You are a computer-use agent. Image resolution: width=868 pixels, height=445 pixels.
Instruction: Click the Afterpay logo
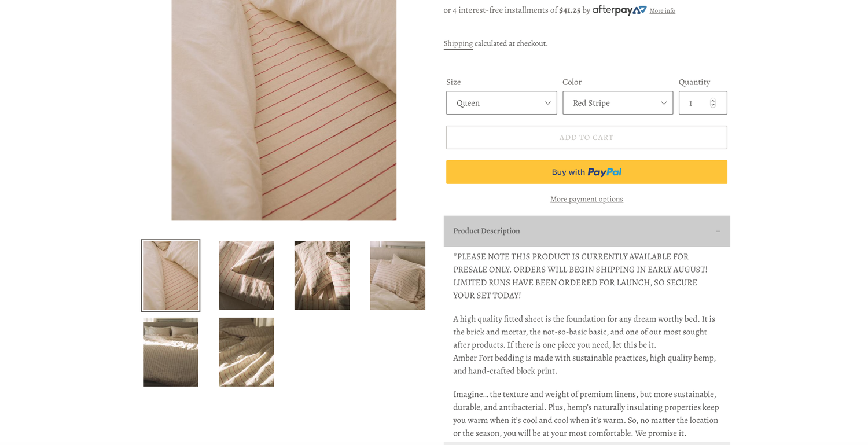(619, 10)
